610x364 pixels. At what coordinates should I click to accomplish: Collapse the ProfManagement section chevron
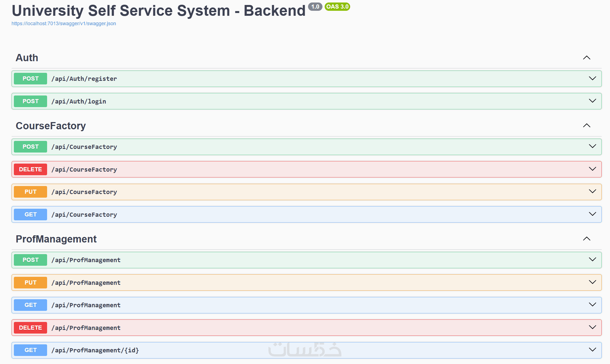pyautogui.click(x=586, y=239)
